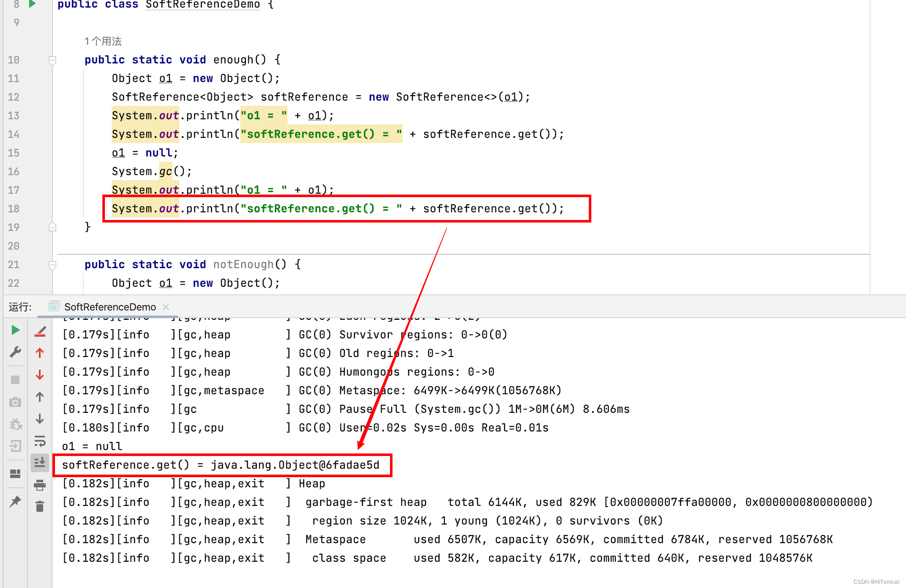Click line number 16 in gutter
Image resolution: width=906 pixels, height=588 pixels.
click(x=14, y=171)
